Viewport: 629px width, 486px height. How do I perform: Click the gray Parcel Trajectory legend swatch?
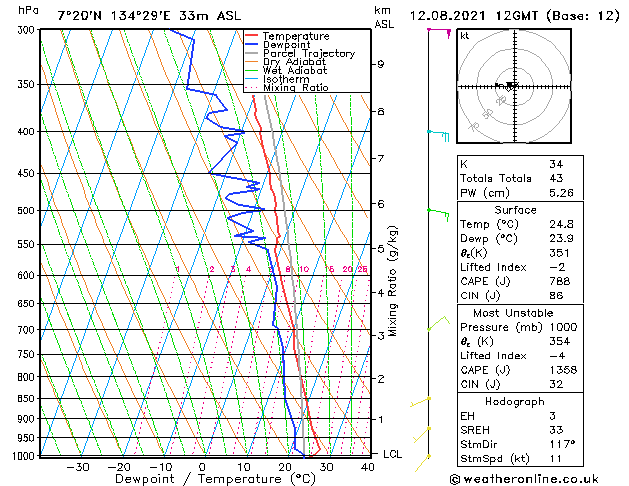coord(251,53)
